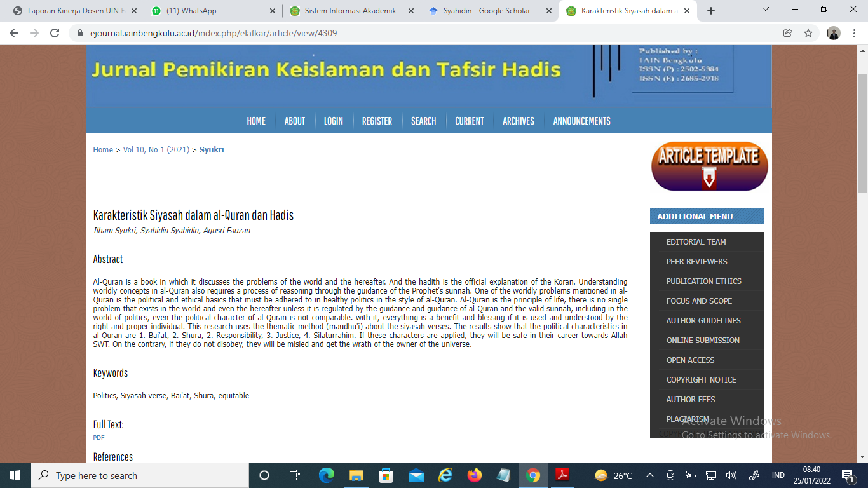The width and height of the screenshot is (868, 488).
Task: Open the Chrome menu three-dots icon
Action: [854, 33]
